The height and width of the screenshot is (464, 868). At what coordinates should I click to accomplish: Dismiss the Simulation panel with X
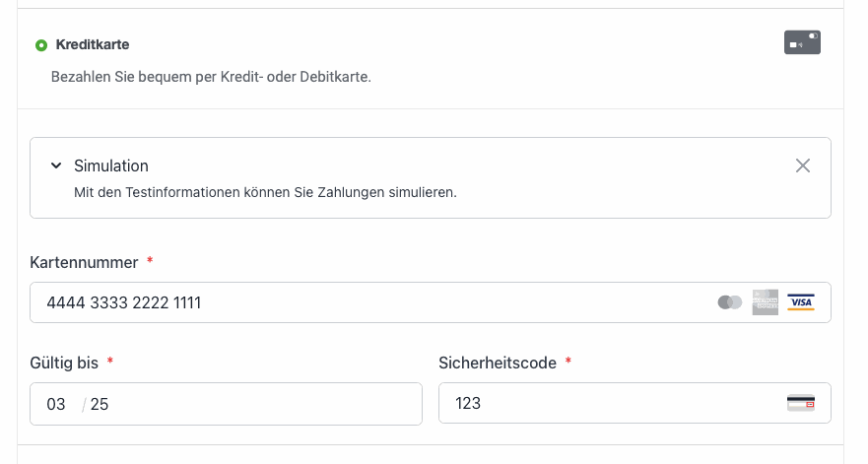[x=803, y=166]
